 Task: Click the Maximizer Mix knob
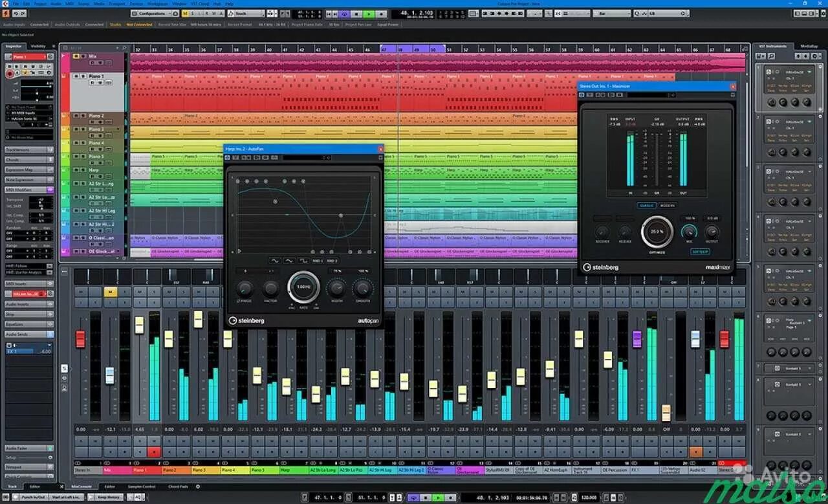point(690,232)
